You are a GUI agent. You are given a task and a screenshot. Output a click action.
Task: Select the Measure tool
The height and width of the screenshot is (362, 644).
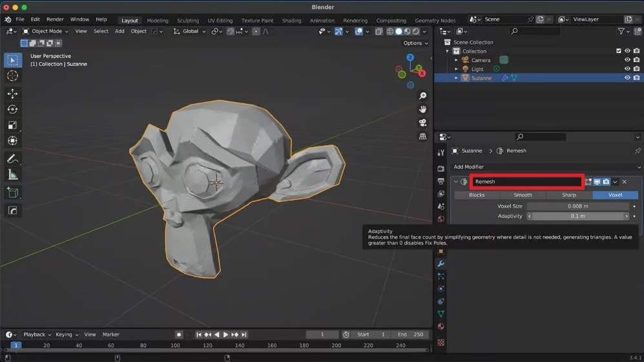(12, 175)
